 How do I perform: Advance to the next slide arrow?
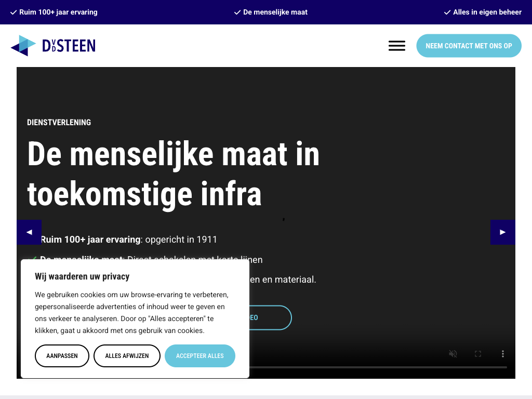[502, 232]
